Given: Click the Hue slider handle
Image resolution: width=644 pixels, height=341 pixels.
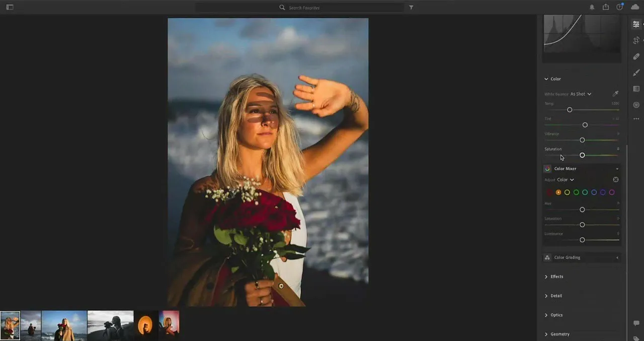Looking at the screenshot, I should point(582,210).
